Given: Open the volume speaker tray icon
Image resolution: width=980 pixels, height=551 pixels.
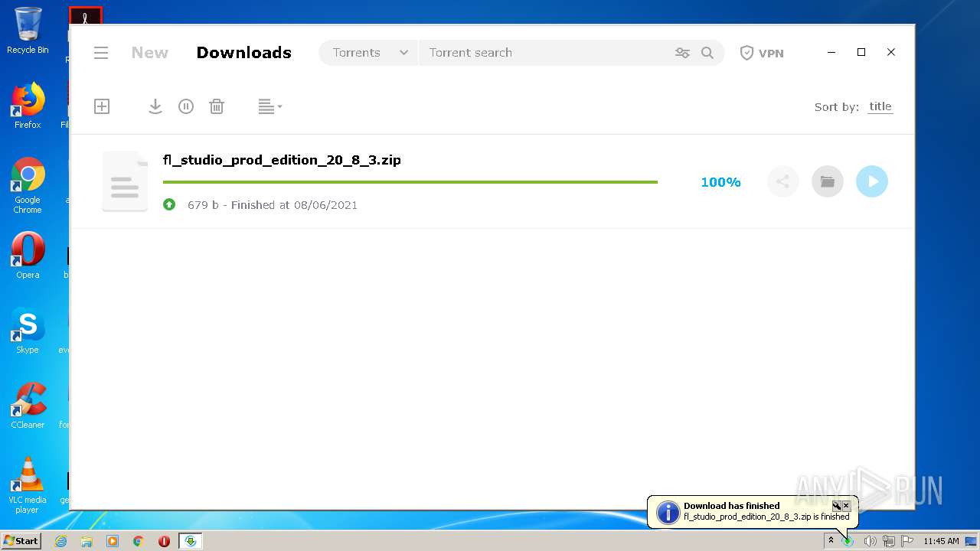Looking at the screenshot, I should click(870, 541).
